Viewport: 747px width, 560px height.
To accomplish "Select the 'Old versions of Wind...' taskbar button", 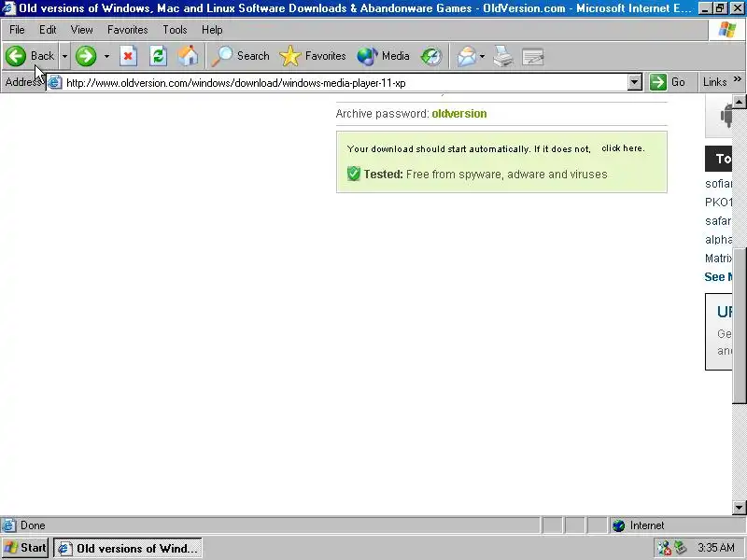I will (128, 548).
